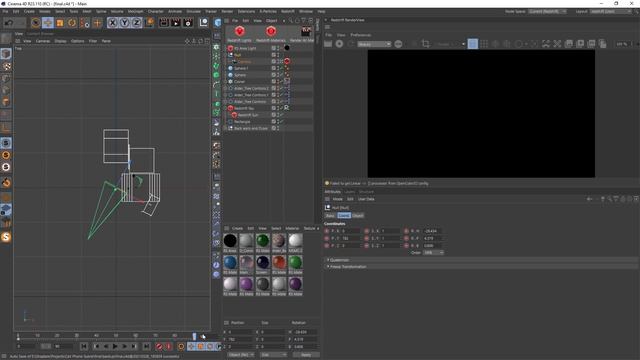Select black RS Area material swatch
Viewport: 640px width, 360px height.
230,241
